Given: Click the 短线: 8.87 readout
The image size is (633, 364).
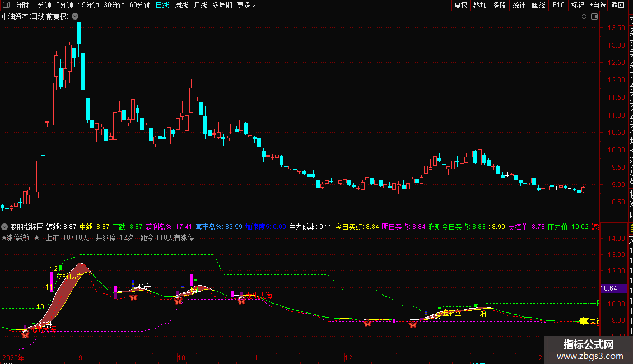Looking at the screenshot, I should (x=61, y=227).
